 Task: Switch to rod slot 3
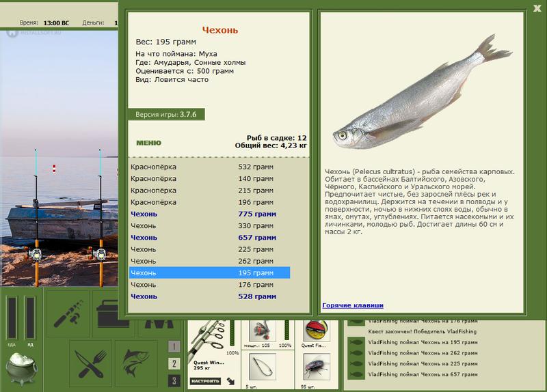click(x=174, y=381)
